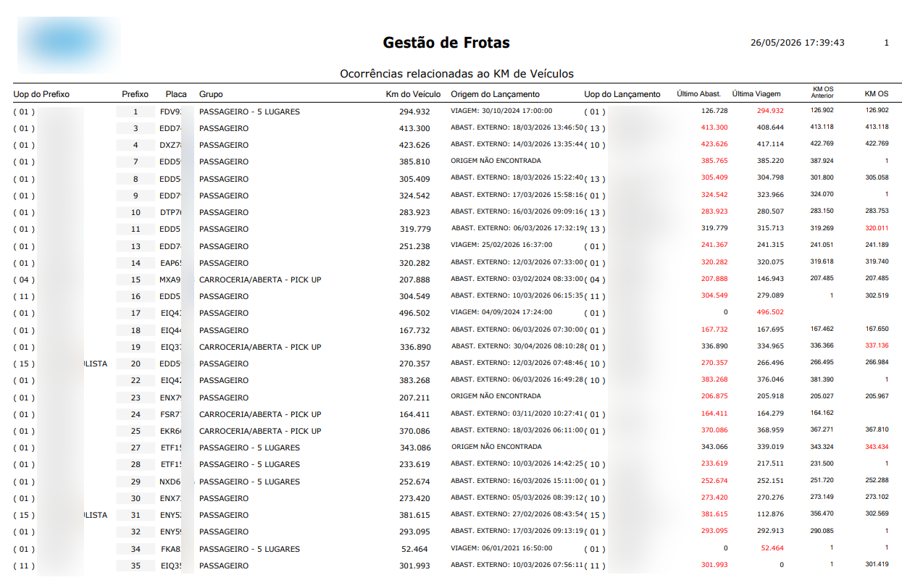Select the Uop do Prefixo column header
Screen dimensions: 902x588
pos(41,94)
